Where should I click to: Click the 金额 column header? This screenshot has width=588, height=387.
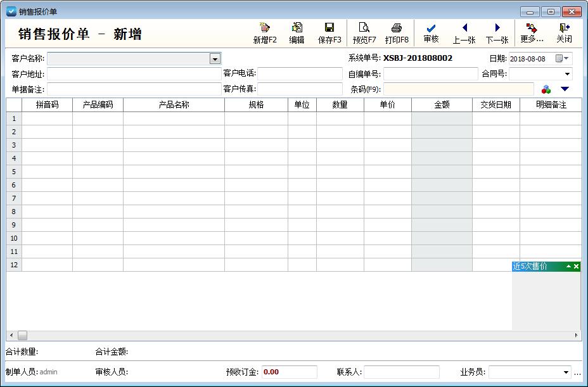(442, 105)
